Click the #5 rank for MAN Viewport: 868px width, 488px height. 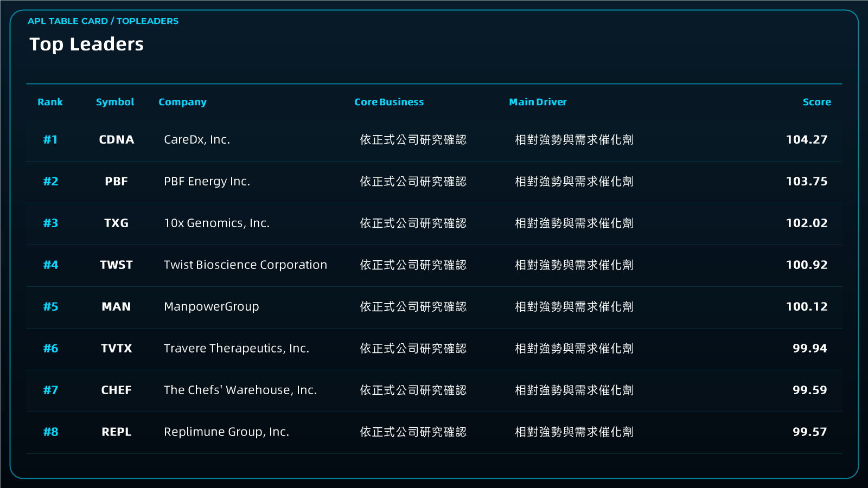click(50, 306)
